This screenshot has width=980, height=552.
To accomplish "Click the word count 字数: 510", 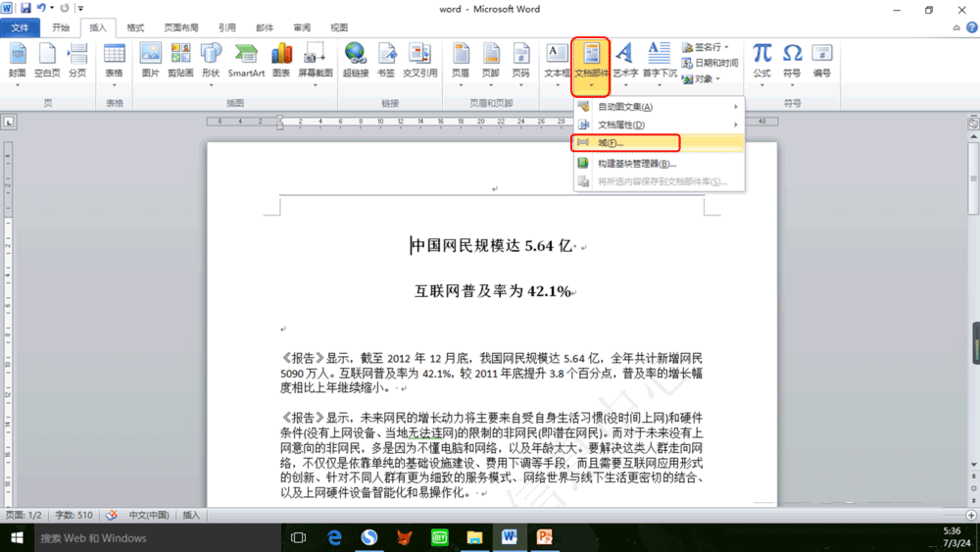I will point(73,515).
